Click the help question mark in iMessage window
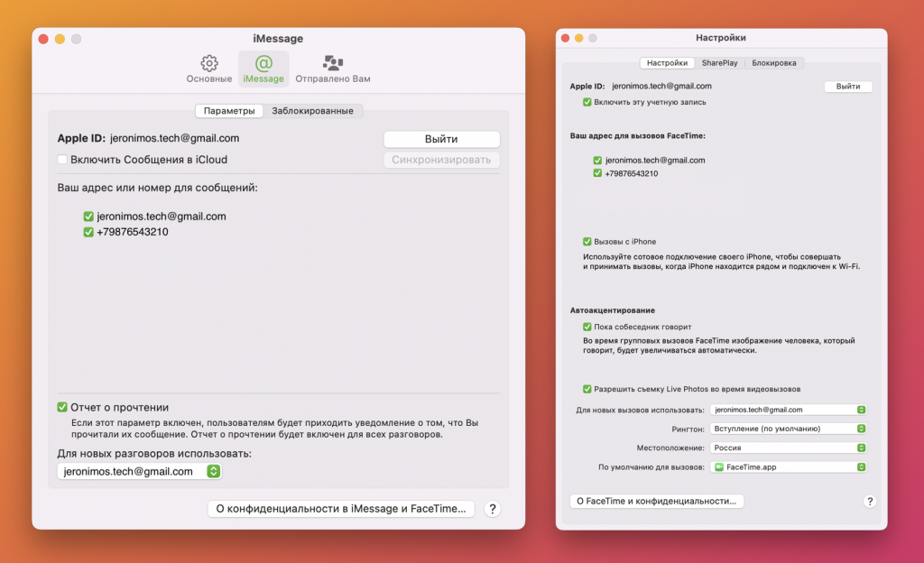 (x=493, y=509)
